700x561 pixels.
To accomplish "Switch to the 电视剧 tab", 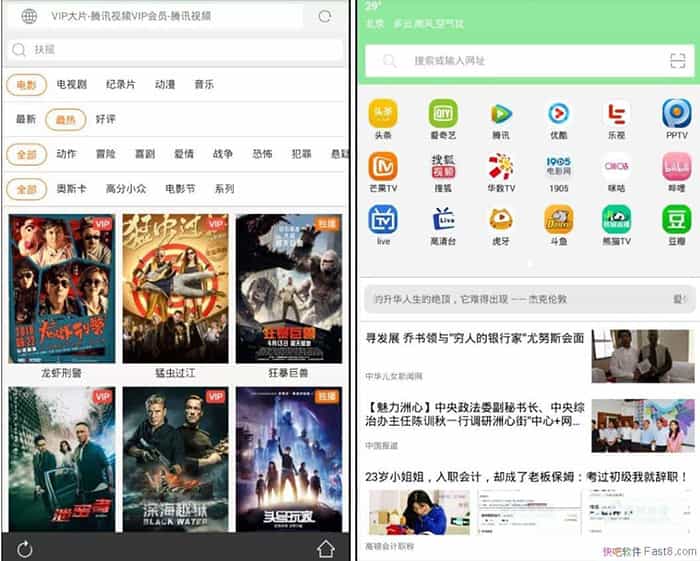I will pyautogui.click(x=72, y=85).
